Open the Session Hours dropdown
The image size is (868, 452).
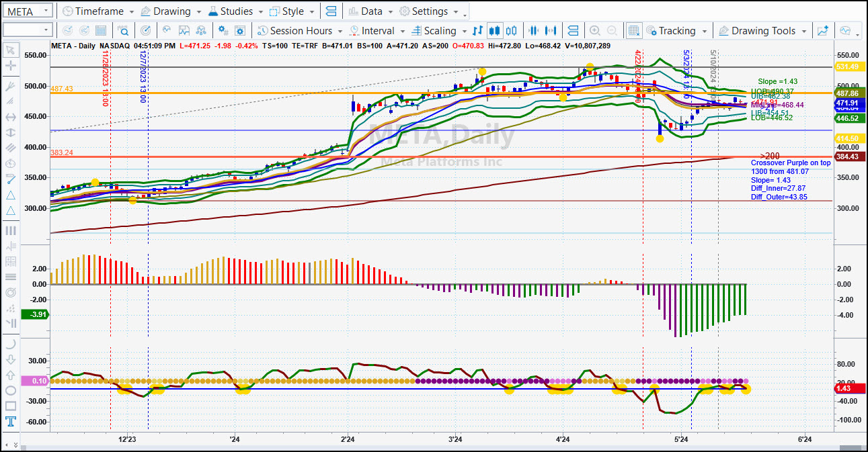300,30
